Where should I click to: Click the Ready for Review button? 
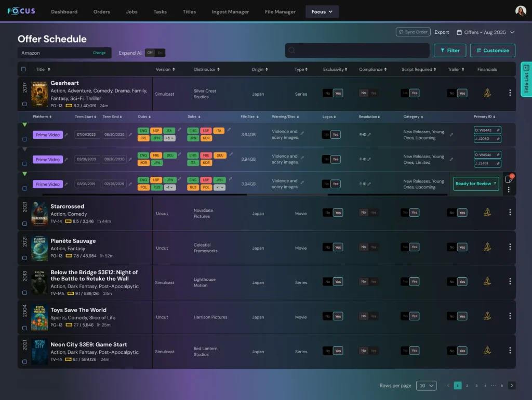point(476,184)
